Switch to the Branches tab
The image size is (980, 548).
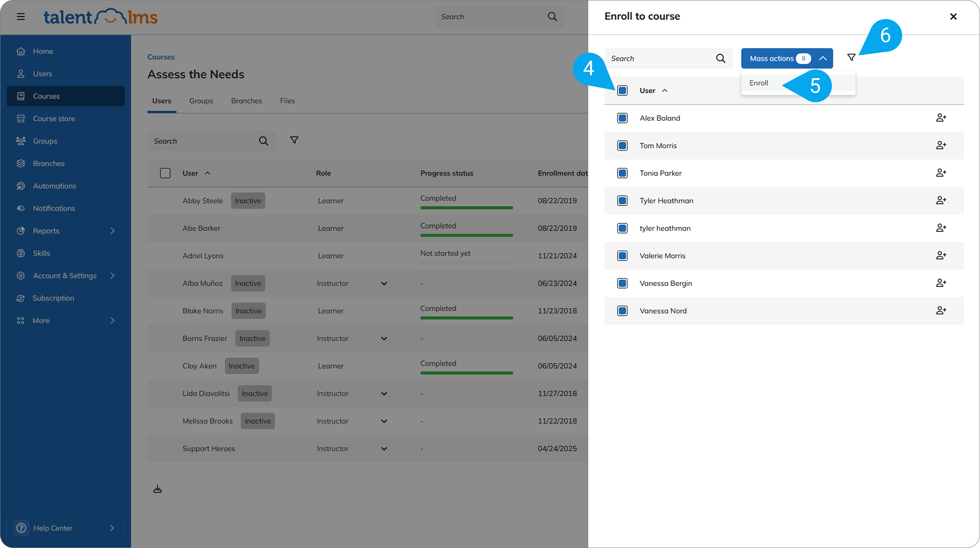click(x=246, y=101)
